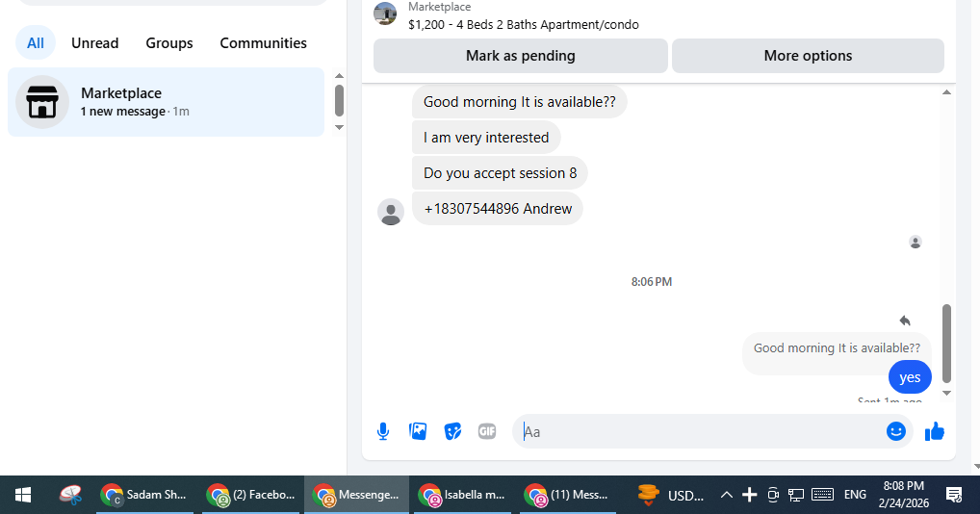Click chat list scrollbar up arrow

pyautogui.click(x=340, y=76)
